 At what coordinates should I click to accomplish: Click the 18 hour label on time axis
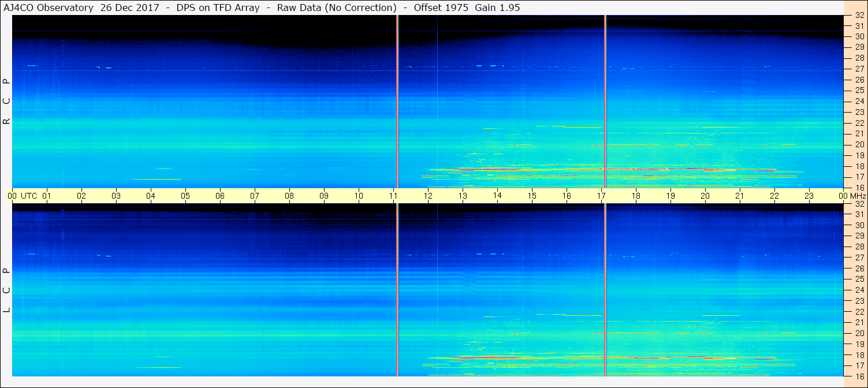tap(636, 196)
